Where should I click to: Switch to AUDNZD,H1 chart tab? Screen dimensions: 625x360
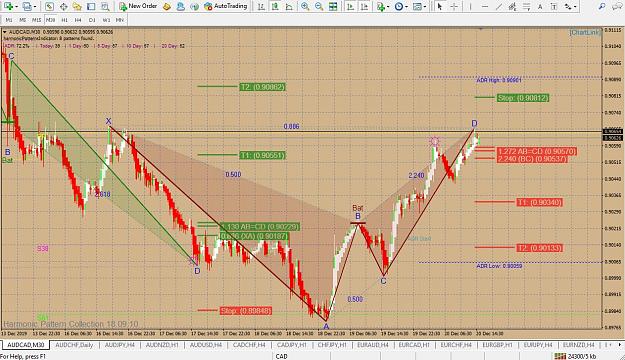tap(162, 345)
